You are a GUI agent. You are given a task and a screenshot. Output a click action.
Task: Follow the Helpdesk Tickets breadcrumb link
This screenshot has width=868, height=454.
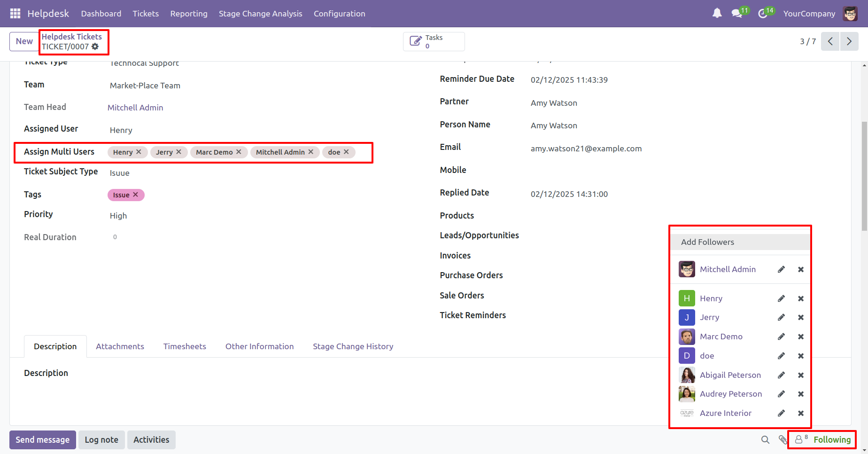coord(72,37)
